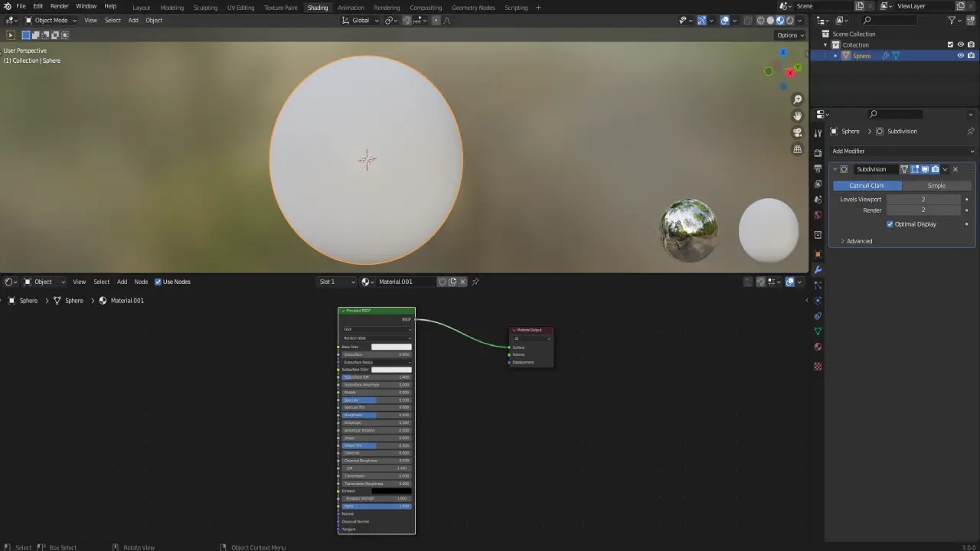Add a new workspace with plus tab
The width and height of the screenshot is (980, 551).
[x=538, y=8]
